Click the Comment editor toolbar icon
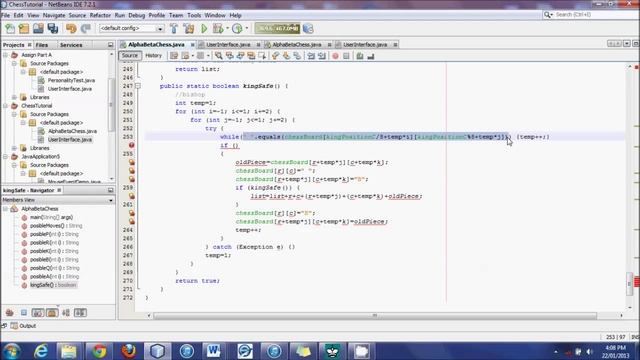Screen dimensions: 640x360 point(360,56)
